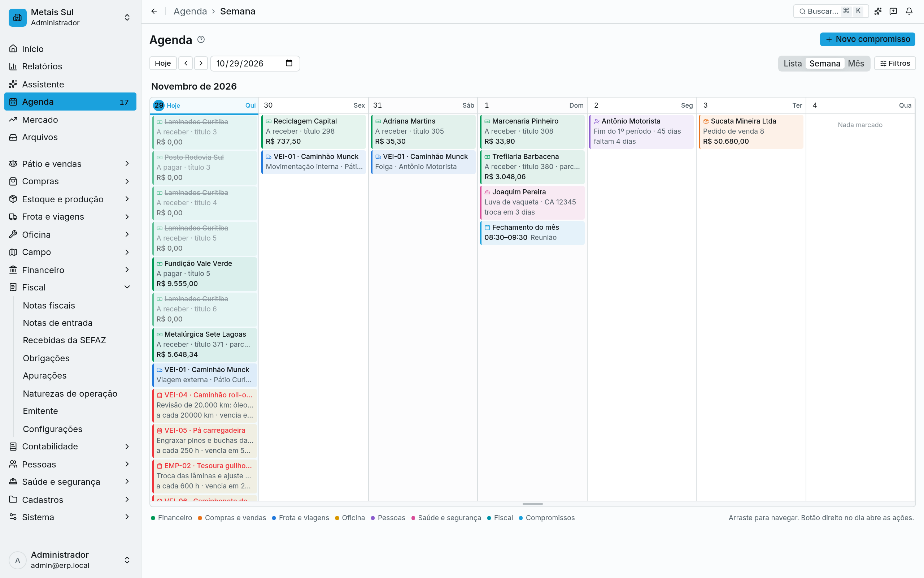Expand Estoque e produção chevron
Screen dimensions: 924x578
127,199
